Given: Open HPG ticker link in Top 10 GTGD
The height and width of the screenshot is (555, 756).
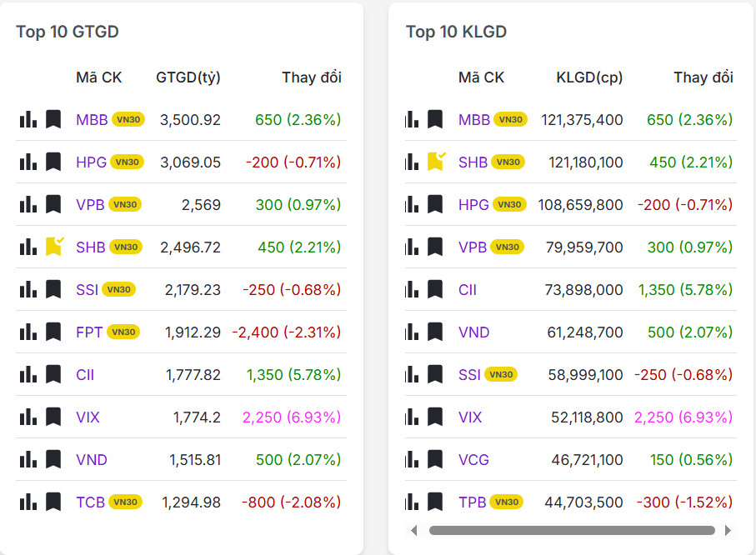Looking at the screenshot, I should 91,162.
